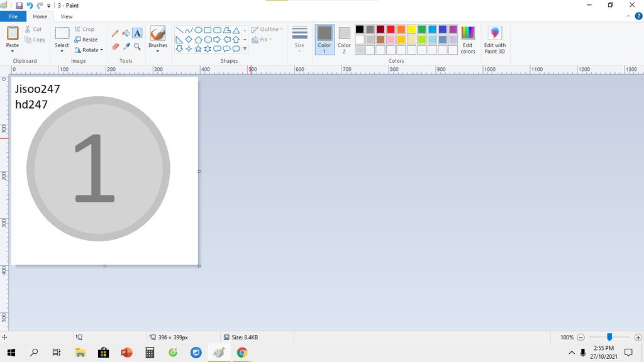Click the zoom in plus button
Screen dimensions: 644x362
(638, 337)
